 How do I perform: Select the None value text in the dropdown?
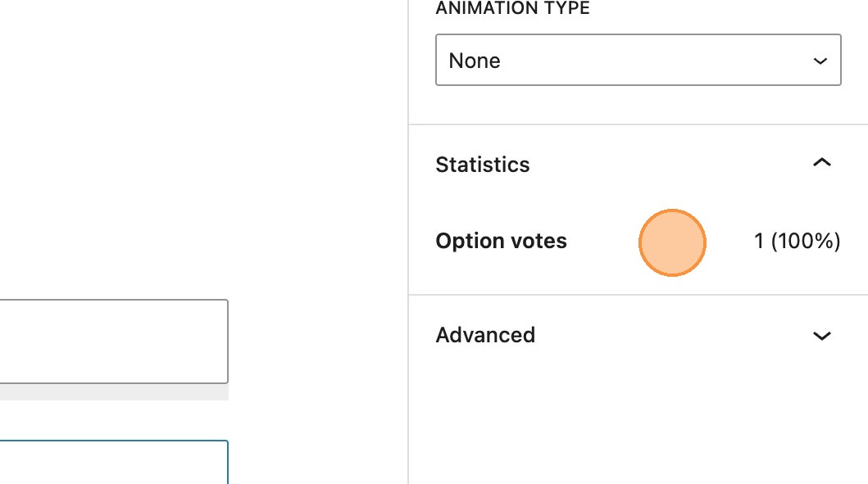(x=475, y=61)
